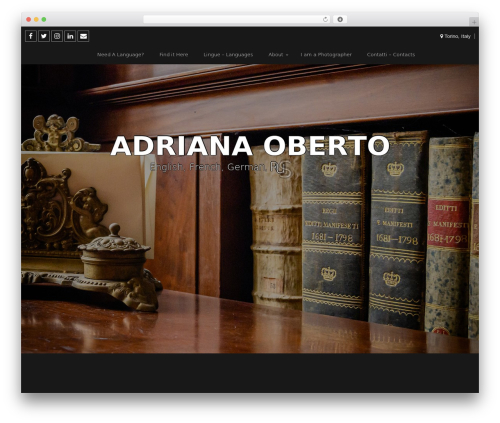
Task: Open Lingue – Languages menu item
Action: coord(228,54)
